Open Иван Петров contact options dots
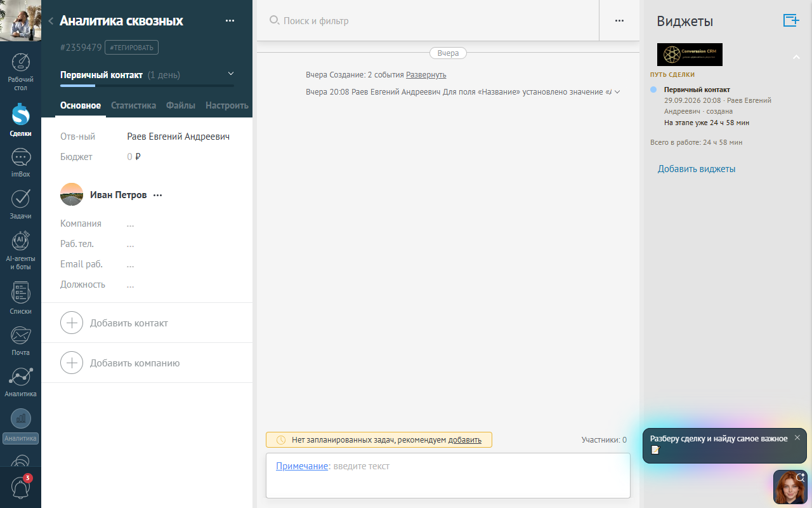Image resolution: width=812 pixels, height=508 pixels. (x=158, y=195)
